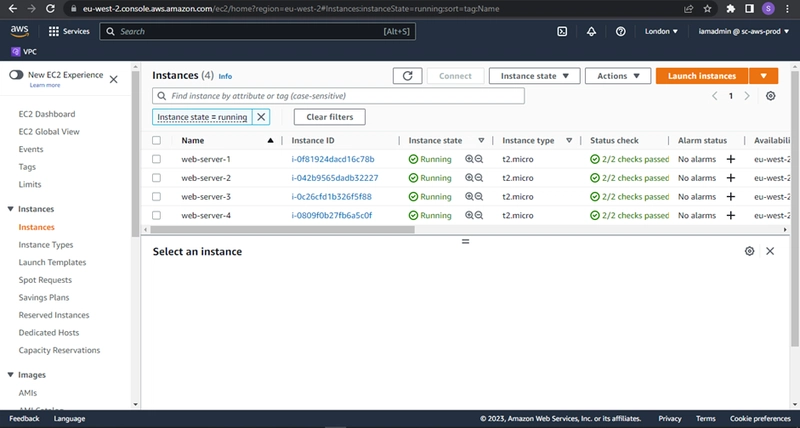Open table preferences gear icon
This screenshot has width=800, height=428.
(770, 96)
